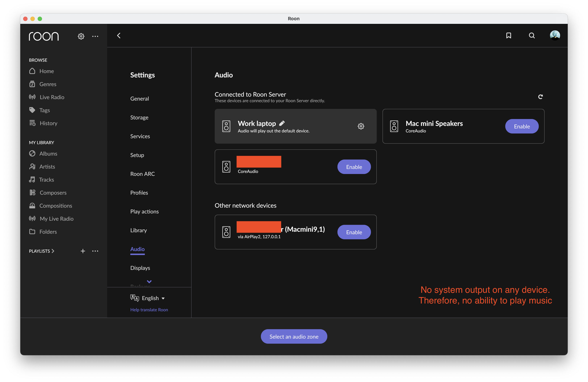This screenshot has height=382, width=588.
Task: Open Artists in My Library
Action: click(x=42, y=167)
